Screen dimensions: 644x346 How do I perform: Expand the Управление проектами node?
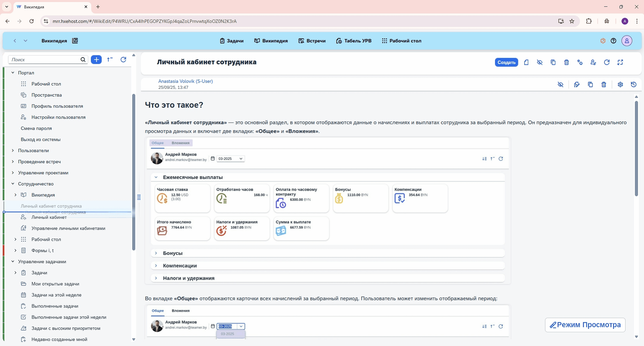coord(13,173)
